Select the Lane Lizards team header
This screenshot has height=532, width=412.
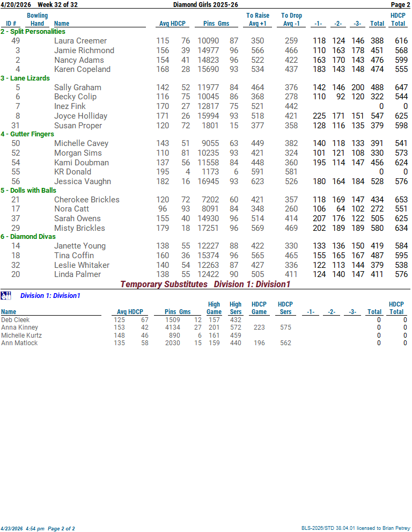click(x=25, y=78)
